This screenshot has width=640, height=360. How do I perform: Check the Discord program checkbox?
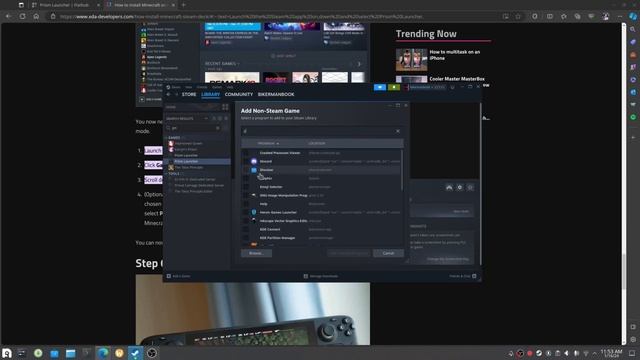[x=245, y=161]
